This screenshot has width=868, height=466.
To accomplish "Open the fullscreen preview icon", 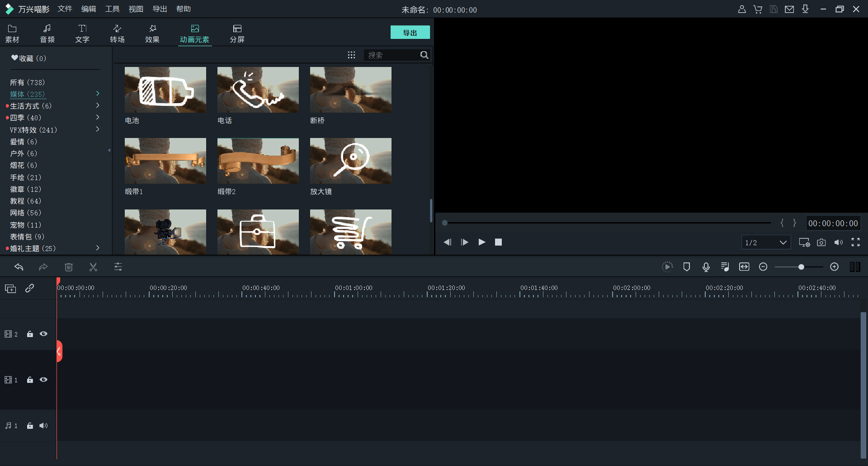I will pos(855,243).
